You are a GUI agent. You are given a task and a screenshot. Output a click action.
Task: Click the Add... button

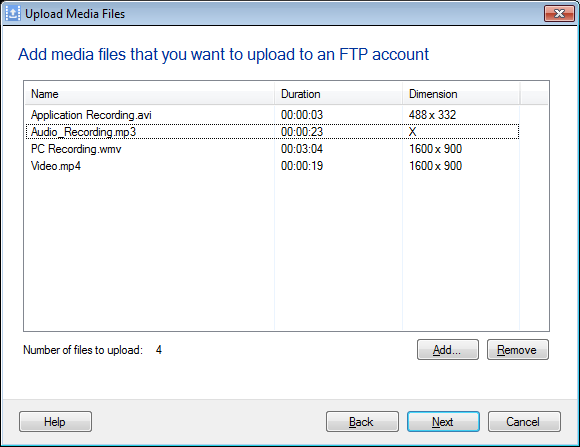(448, 350)
